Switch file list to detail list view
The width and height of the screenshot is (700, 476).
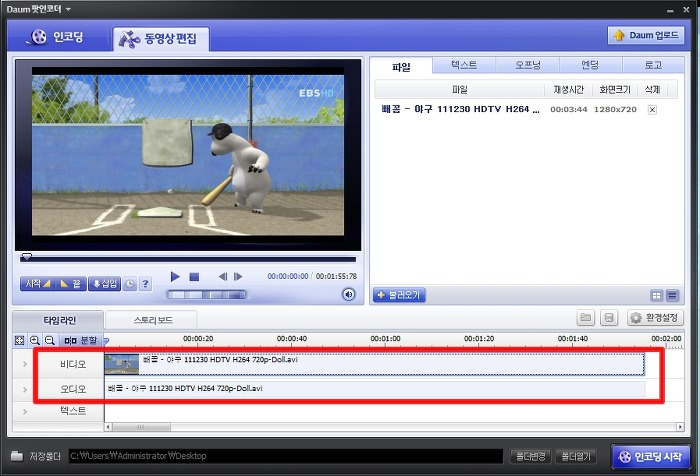pyautogui.click(x=672, y=295)
